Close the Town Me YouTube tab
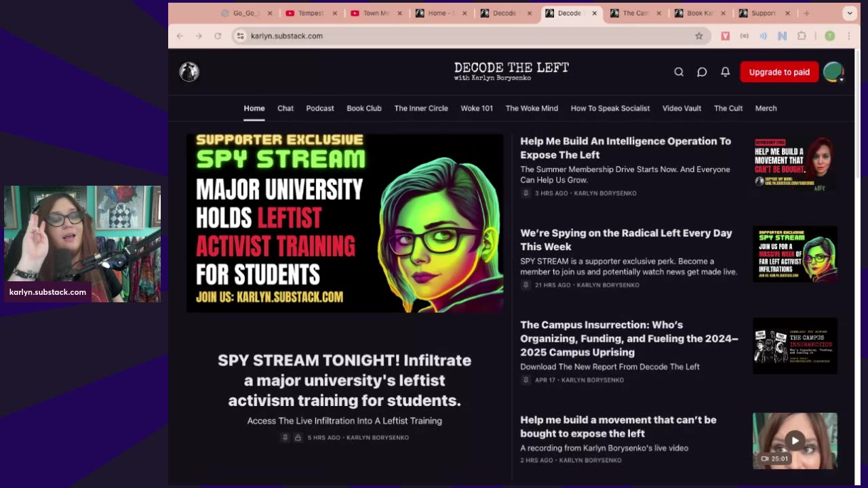Image resolution: width=868 pixels, height=488 pixels. pyautogui.click(x=399, y=13)
